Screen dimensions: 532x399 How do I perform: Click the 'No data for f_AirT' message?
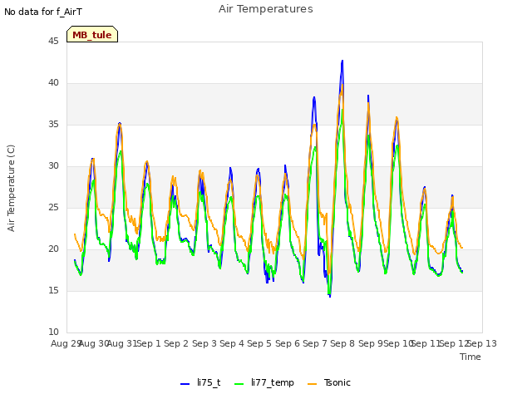(x=43, y=12)
